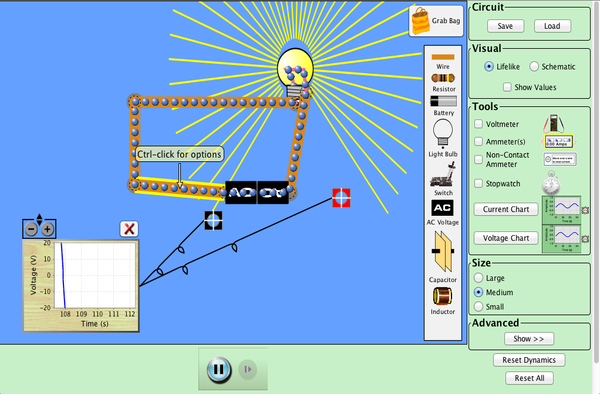Click the voltage chart thumbnail

click(x=562, y=239)
